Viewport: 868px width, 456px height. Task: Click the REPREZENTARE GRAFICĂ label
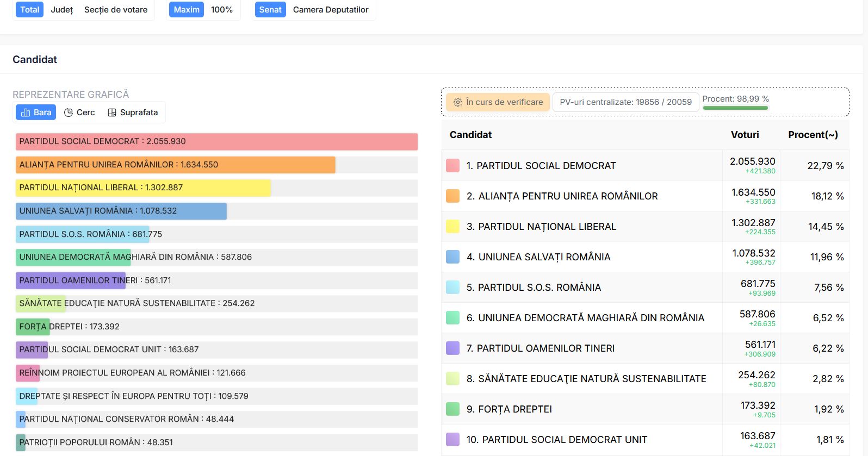coord(71,95)
